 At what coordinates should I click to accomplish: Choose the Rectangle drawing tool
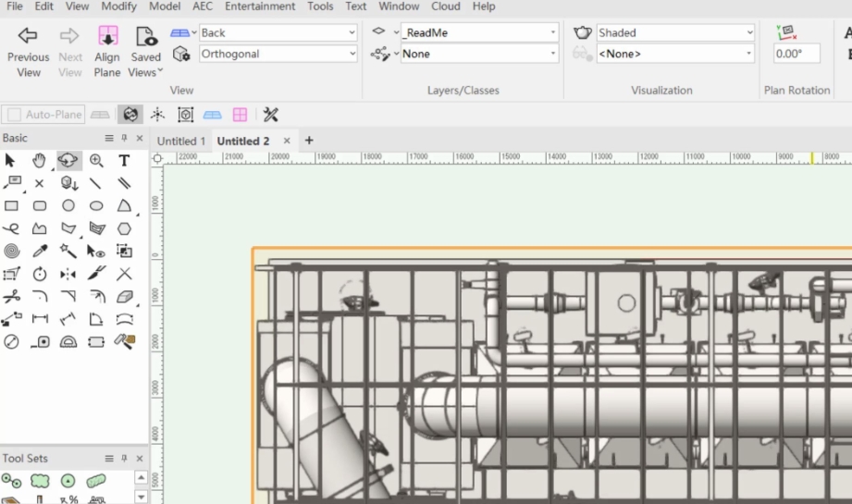(11, 205)
